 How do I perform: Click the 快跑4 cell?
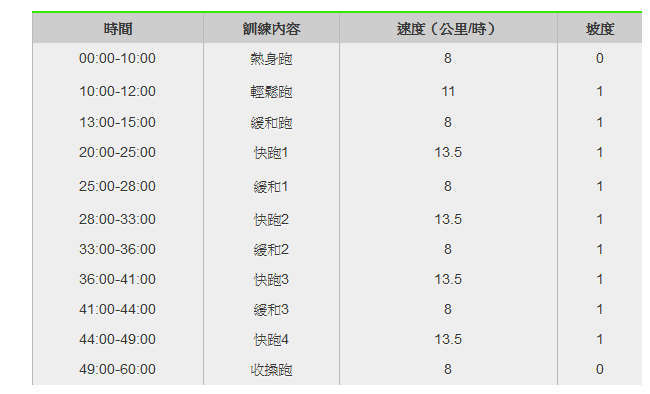tap(272, 339)
